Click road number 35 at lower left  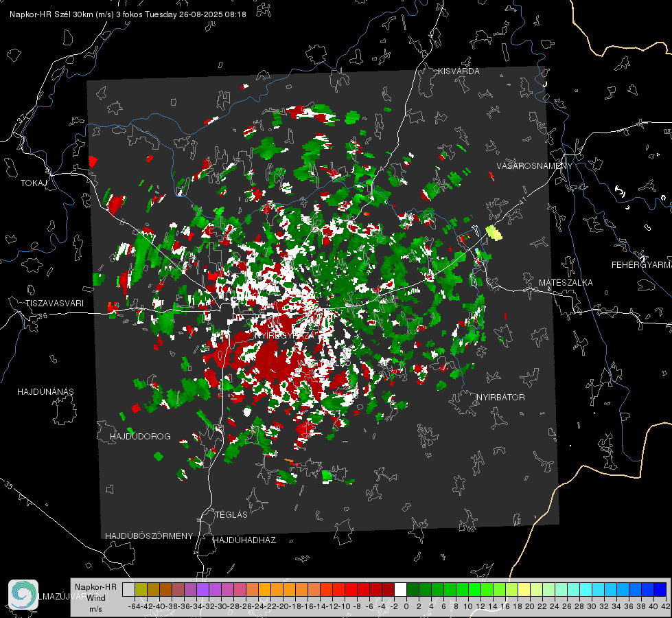pyautogui.click(x=8, y=485)
